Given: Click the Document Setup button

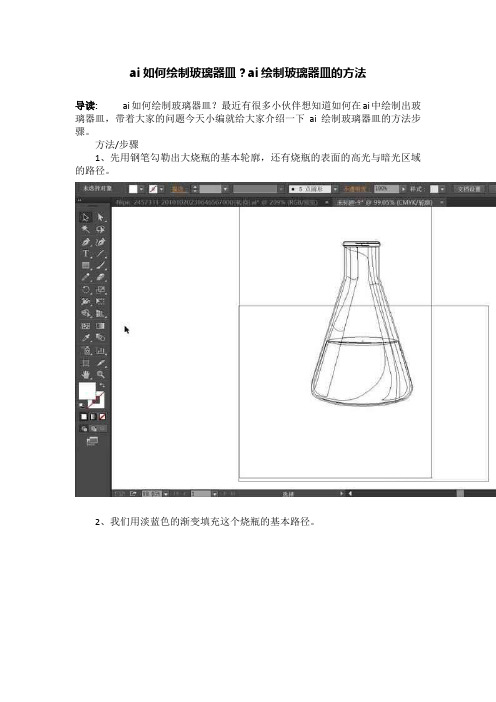Looking at the screenshot, I should pyautogui.click(x=469, y=189).
